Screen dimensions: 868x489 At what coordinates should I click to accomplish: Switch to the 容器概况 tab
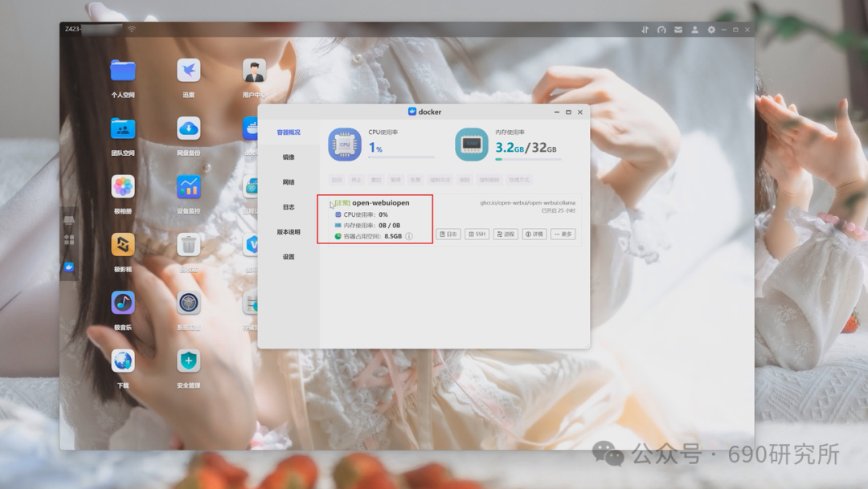(x=289, y=132)
